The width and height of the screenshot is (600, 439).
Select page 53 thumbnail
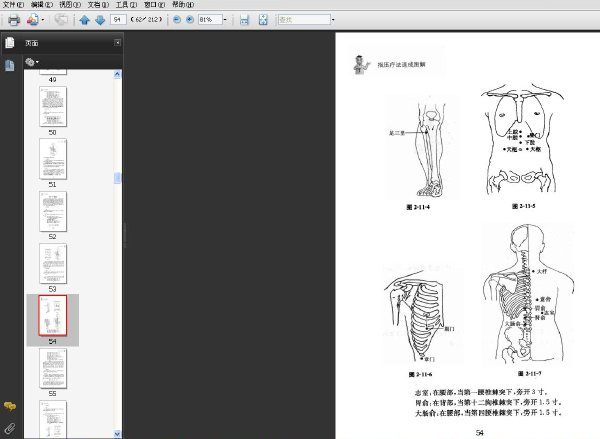click(53, 264)
